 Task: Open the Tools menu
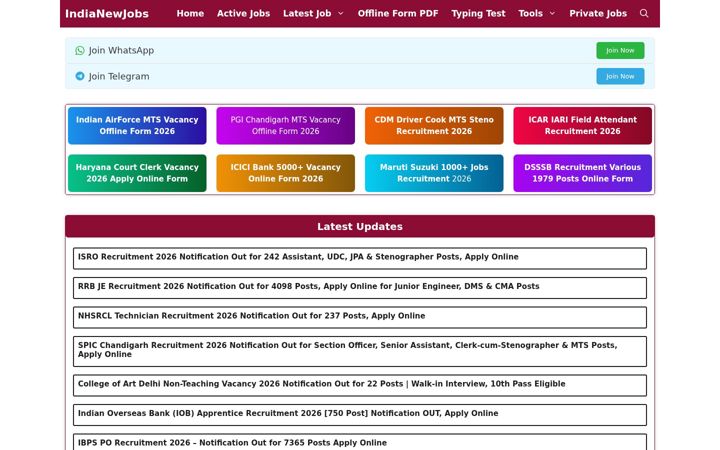(x=530, y=13)
